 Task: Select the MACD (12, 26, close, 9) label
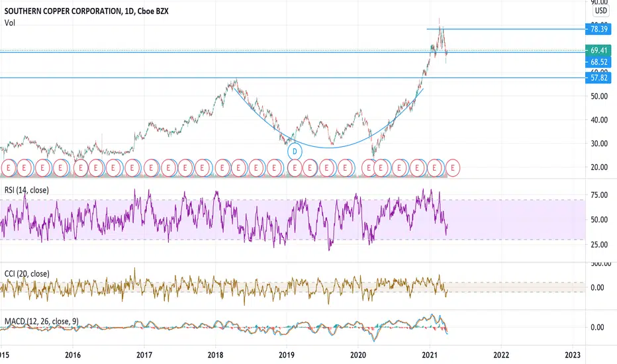41,322
